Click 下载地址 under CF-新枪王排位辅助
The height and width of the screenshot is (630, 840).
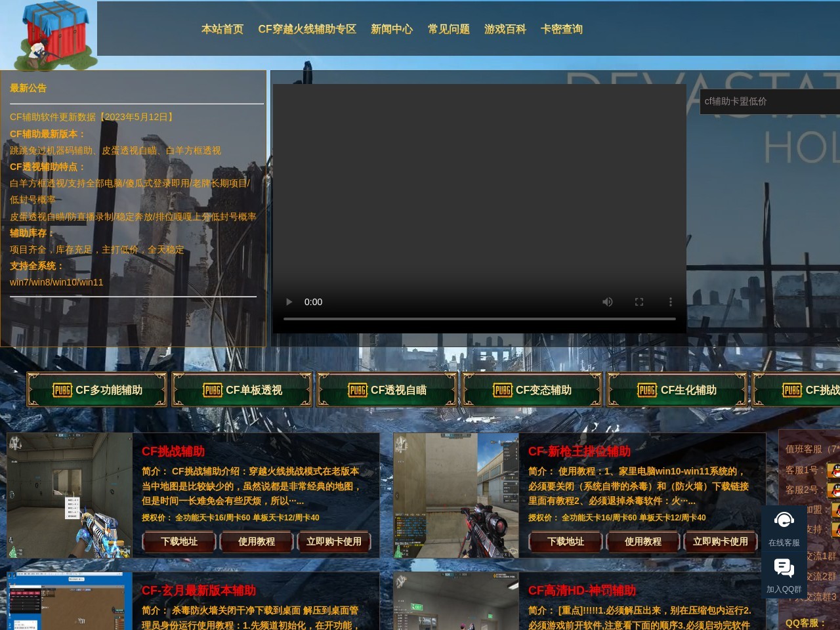tap(566, 541)
